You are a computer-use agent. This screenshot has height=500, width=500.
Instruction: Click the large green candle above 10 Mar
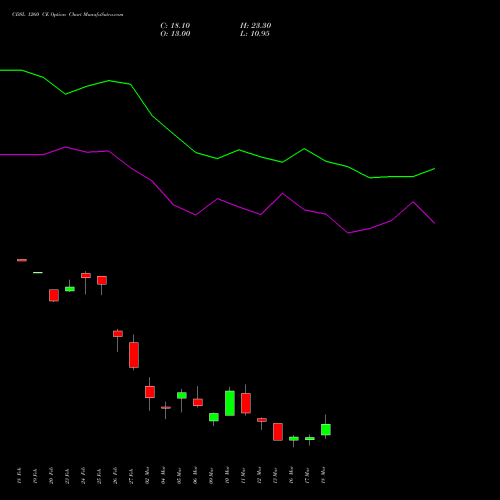pyautogui.click(x=230, y=403)
